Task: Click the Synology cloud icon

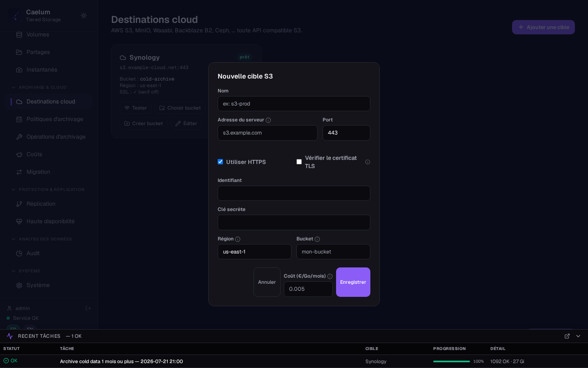Action: pos(123,58)
